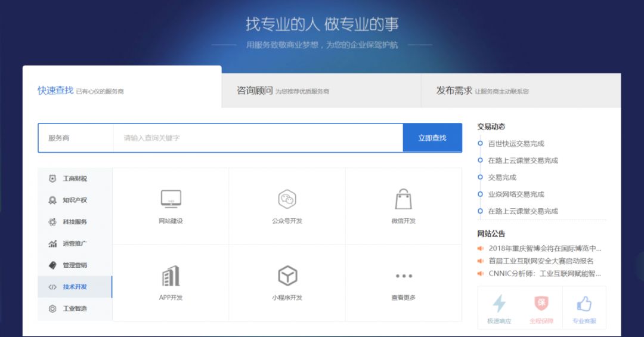Open the 小程序开发 cube icon
Viewport: 644px width, 337px height.
click(x=287, y=276)
